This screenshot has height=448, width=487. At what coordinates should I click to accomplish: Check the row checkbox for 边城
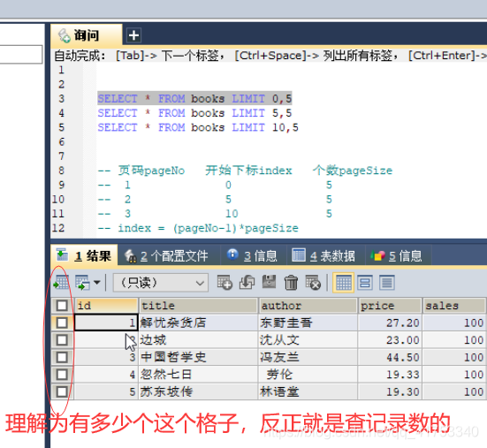click(x=62, y=340)
